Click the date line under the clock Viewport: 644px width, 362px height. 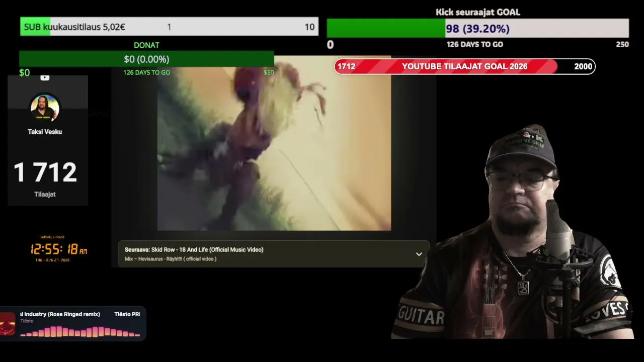point(52,260)
